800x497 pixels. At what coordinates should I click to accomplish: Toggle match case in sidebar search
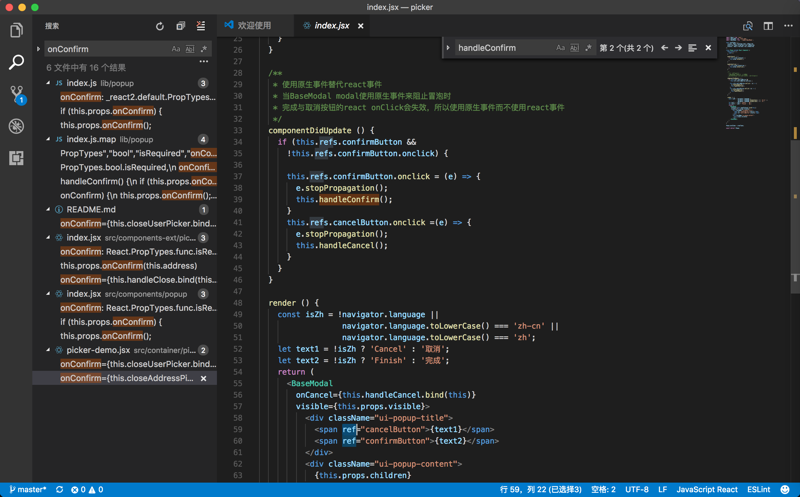click(176, 49)
